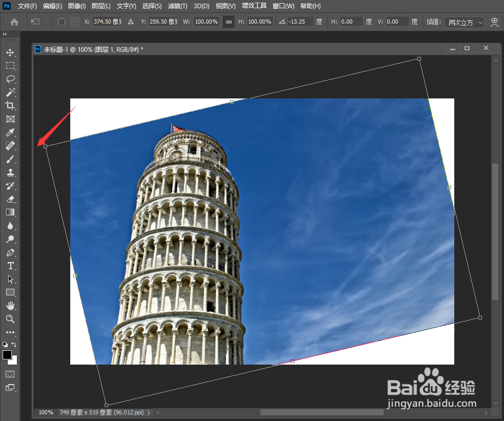Enter Quick Mask mode at toolbar bottom
The width and height of the screenshot is (504, 421).
pos(10,375)
